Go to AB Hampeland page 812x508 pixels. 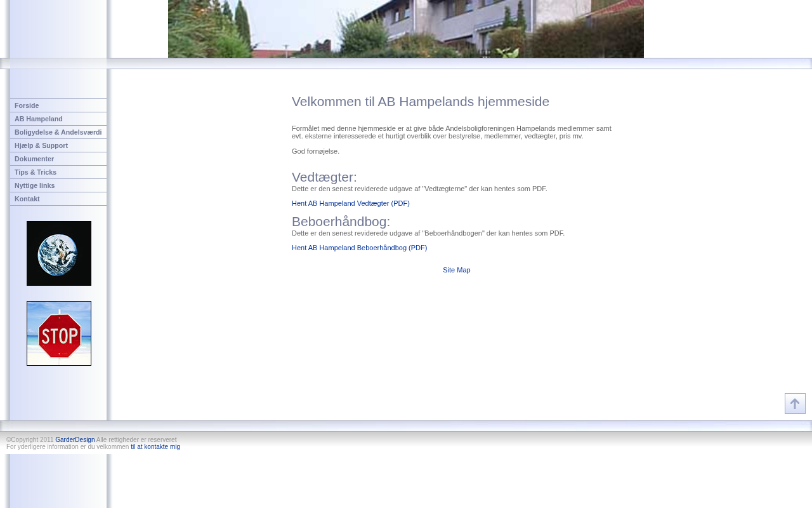tap(58, 119)
